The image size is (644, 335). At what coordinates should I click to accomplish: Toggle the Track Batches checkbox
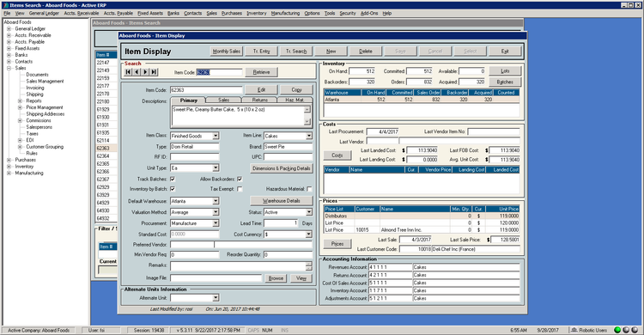click(173, 180)
